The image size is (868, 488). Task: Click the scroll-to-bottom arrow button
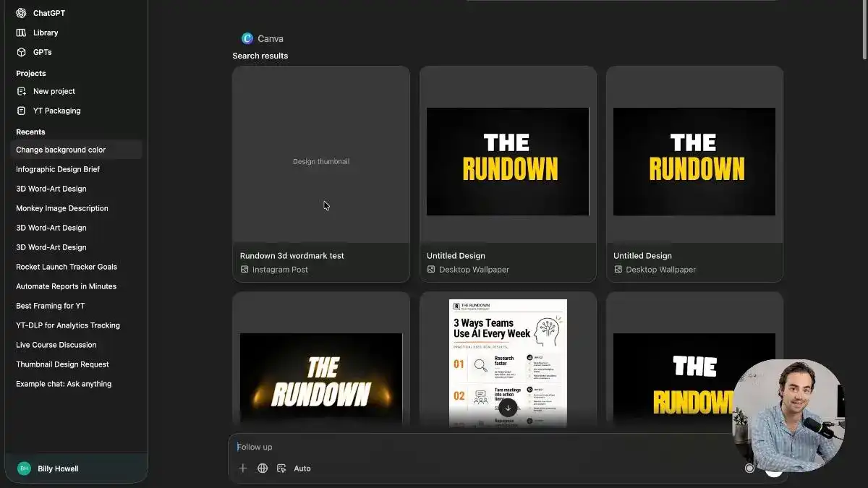tap(508, 408)
